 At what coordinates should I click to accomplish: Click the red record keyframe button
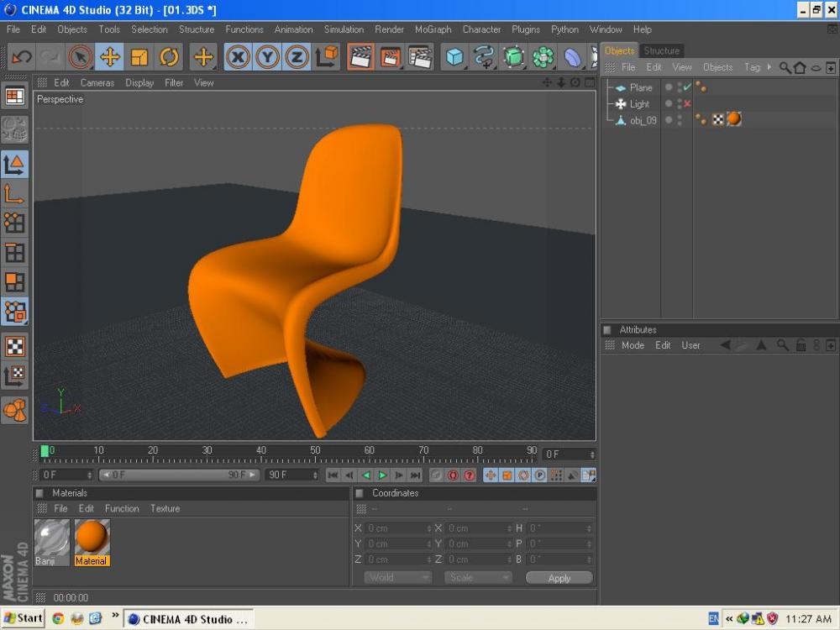point(453,475)
